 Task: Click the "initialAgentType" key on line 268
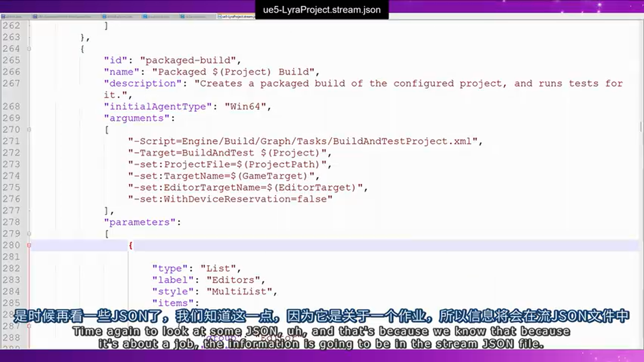click(x=156, y=107)
